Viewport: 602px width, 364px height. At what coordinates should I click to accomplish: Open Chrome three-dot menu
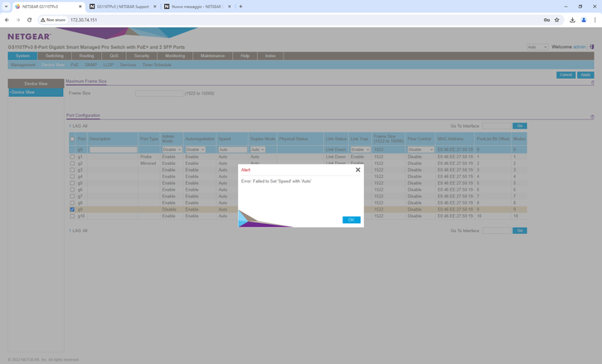(595, 20)
